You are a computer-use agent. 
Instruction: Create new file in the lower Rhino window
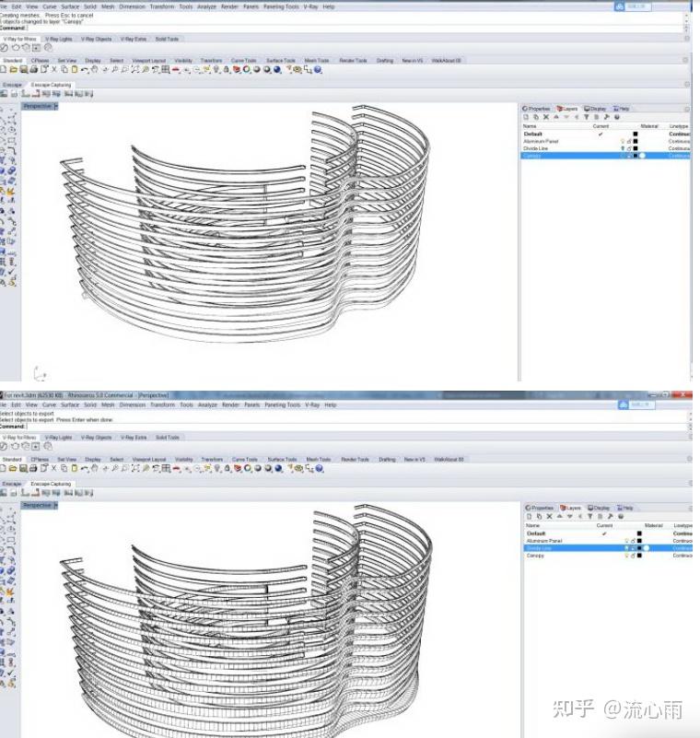(x=4, y=468)
